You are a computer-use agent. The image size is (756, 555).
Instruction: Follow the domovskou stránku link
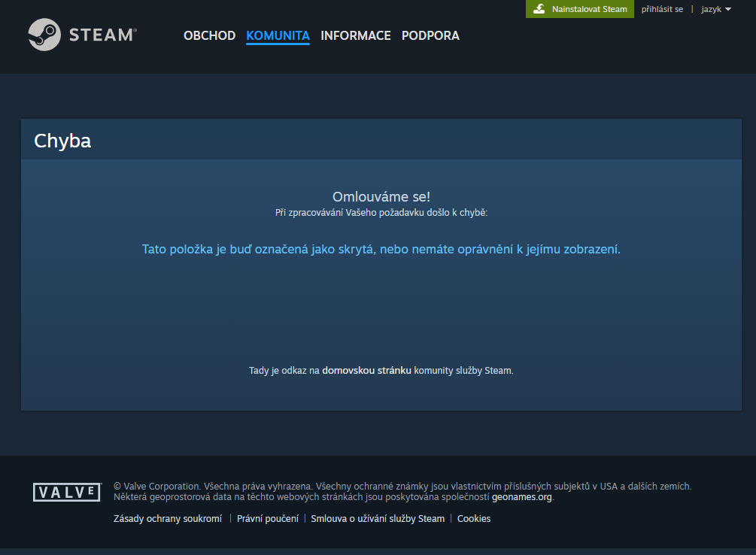click(x=366, y=370)
